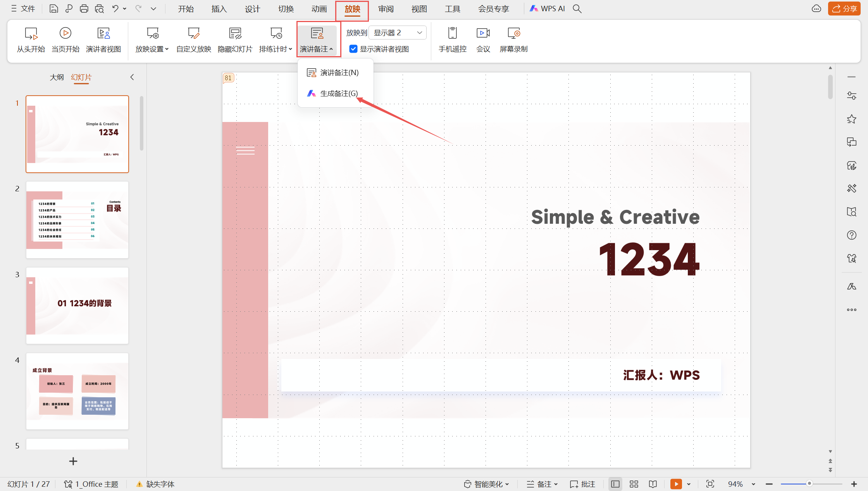Click the zoom out minus button

769,484
